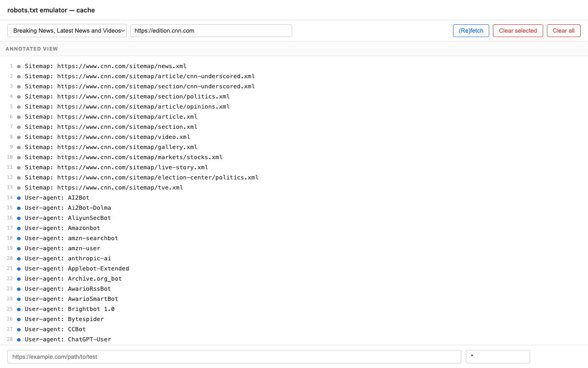Focus the test URL field 'https://example.com/path/to/test'
Image resolution: width=588 pixels, height=368 pixels.
(234, 356)
